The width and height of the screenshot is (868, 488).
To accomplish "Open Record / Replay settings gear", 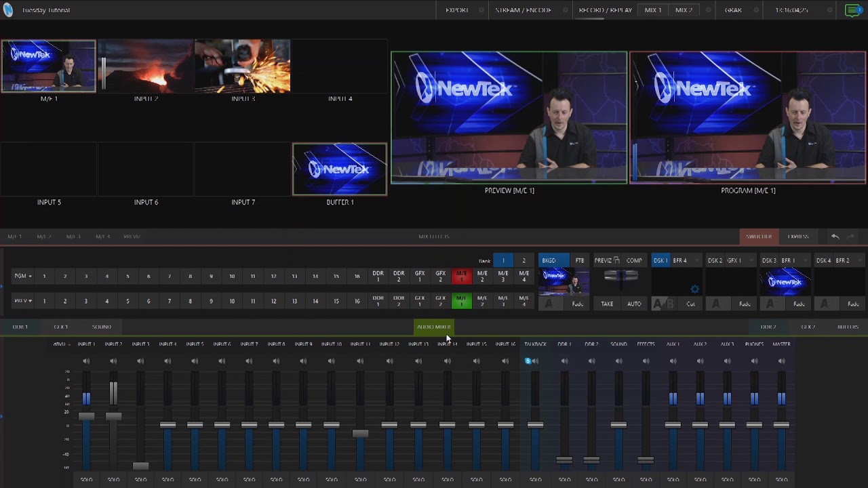I will (707, 10).
